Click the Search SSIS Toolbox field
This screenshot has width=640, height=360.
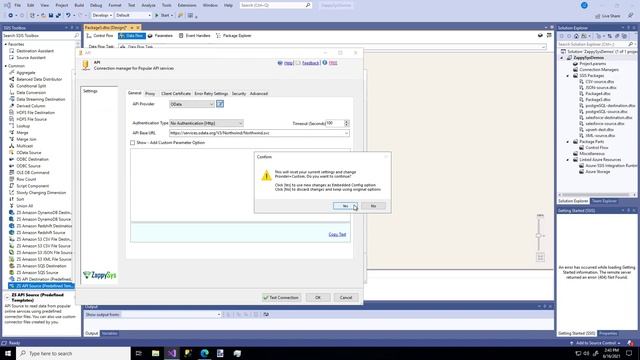pyautogui.click(x=40, y=36)
